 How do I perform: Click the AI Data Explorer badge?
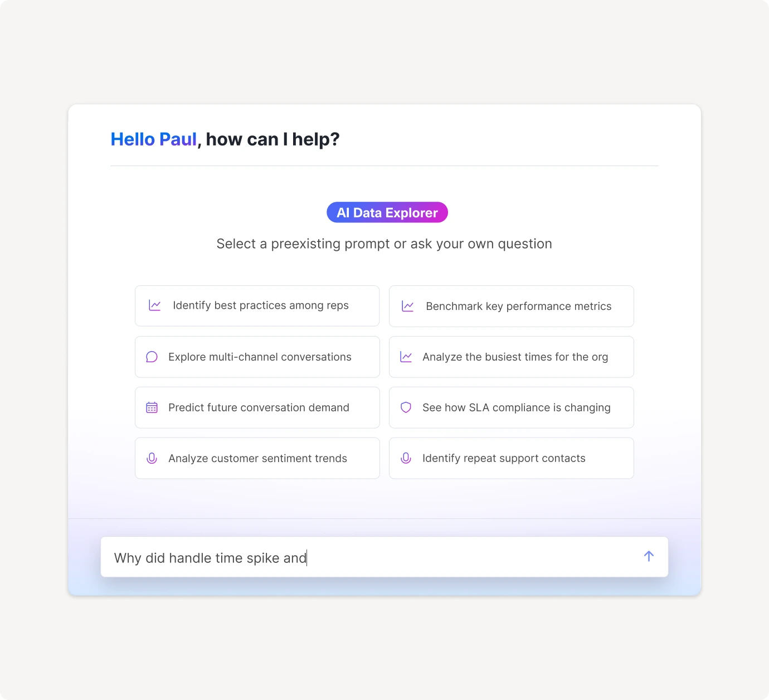(x=387, y=212)
